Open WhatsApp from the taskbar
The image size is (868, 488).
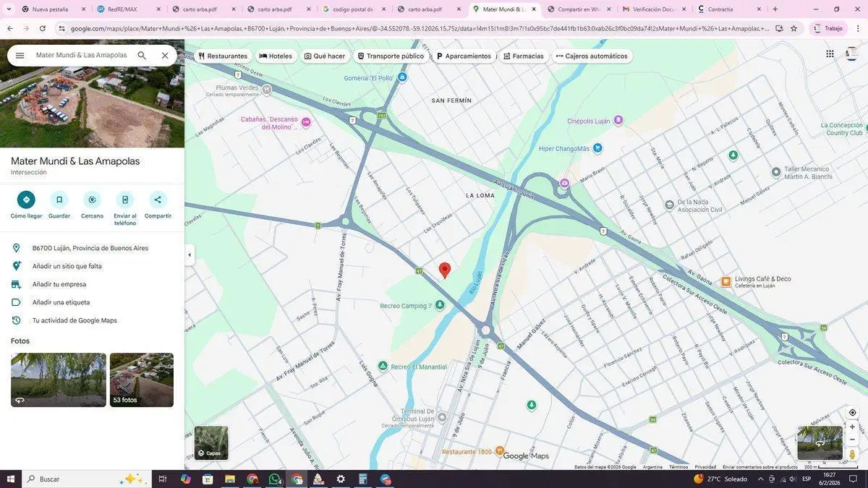coord(275,479)
